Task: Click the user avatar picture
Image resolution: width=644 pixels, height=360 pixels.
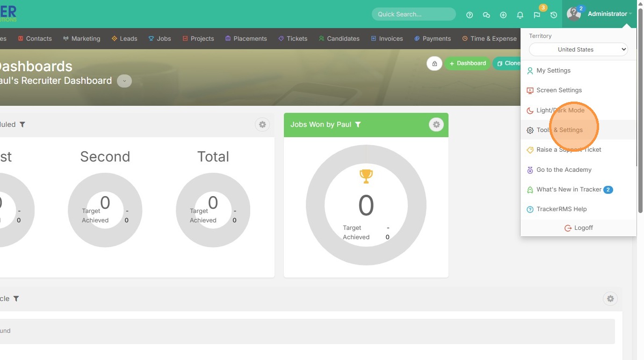Action: tap(574, 14)
